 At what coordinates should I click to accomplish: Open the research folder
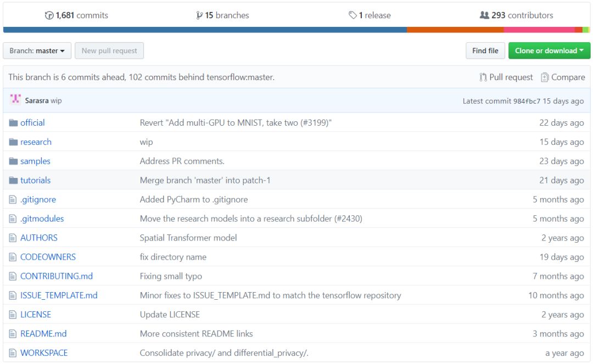(x=36, y=142)
